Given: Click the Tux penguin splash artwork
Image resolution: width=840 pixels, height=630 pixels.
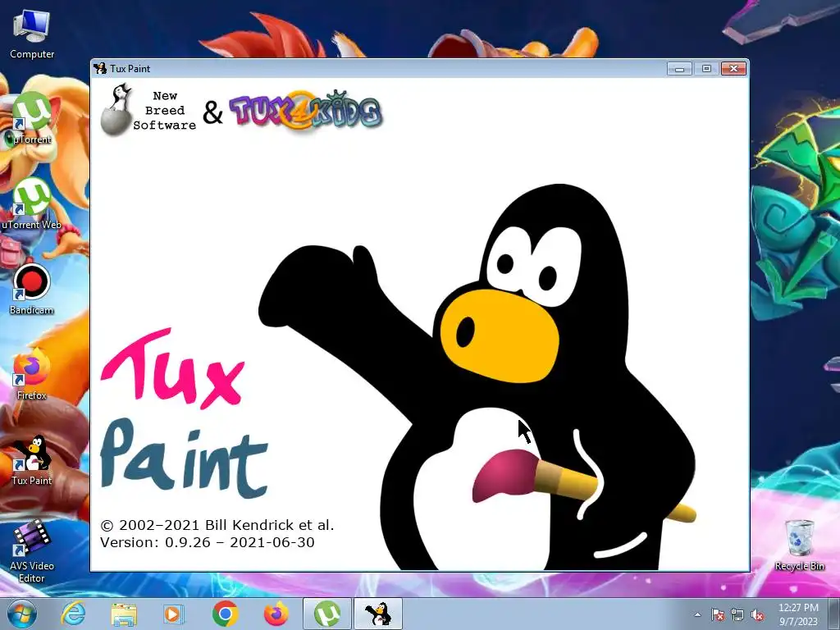Looking at the screenshot, I should coord(477,377).
